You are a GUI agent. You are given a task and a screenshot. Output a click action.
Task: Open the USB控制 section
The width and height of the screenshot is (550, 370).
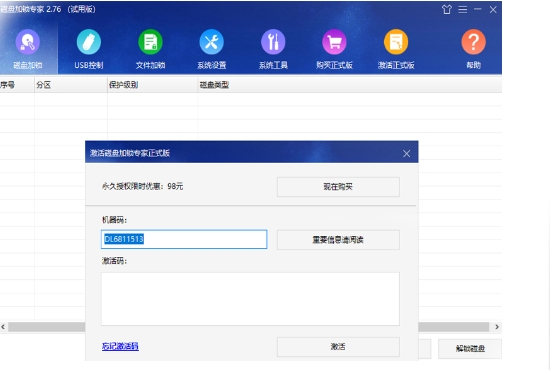click(x=89, y=49)
